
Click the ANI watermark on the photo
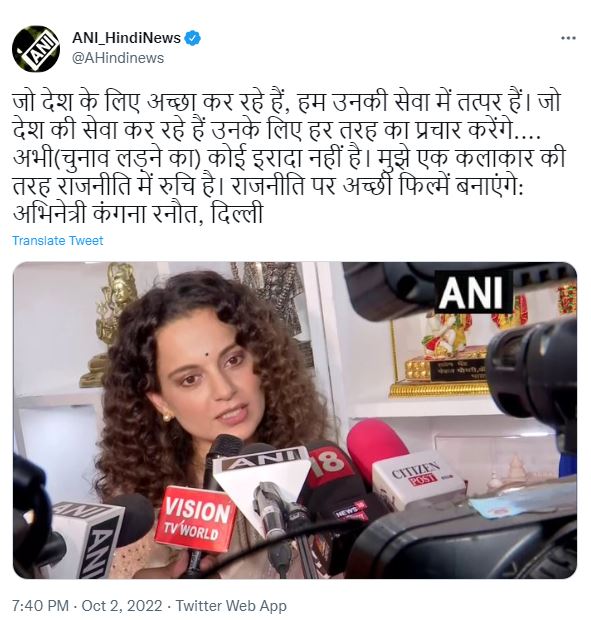[473, 292]
